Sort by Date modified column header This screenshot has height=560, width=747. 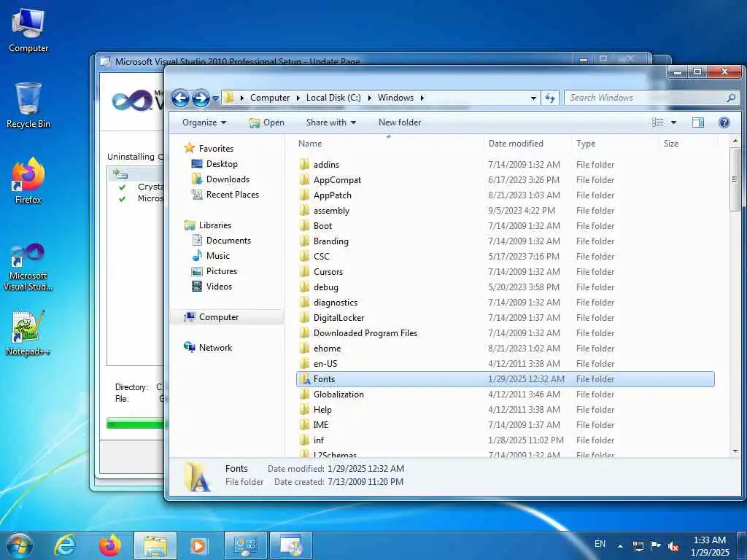point(527,144)
